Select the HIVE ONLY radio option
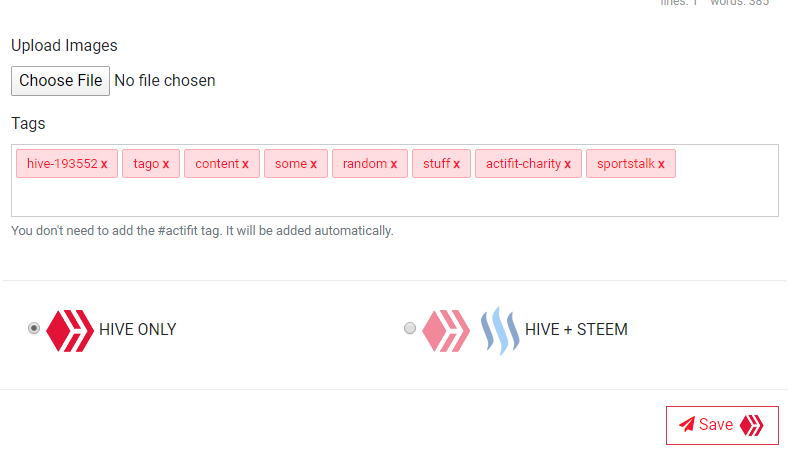Image resolution: width=788 pixels, height=456 pixels. 34,328
